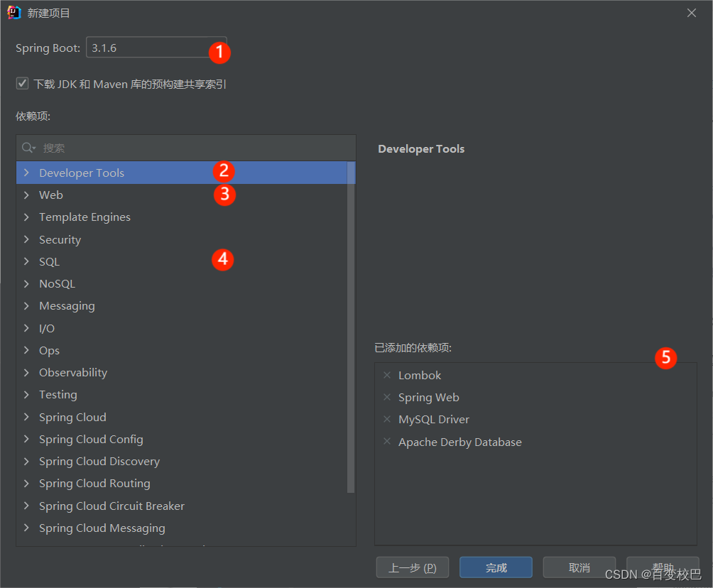Click the dependency search field
Image resolution: width=713 pixels, height=588 pixels.
point(186,148)
